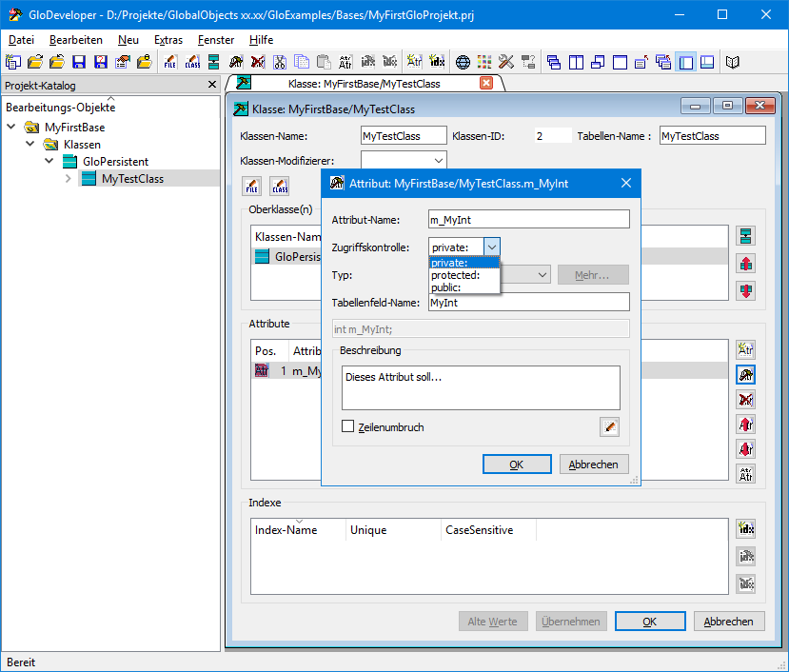Click the Unique column header
Image resolution: width=789 pixels, height=672 pixels.
pos(393,529)
